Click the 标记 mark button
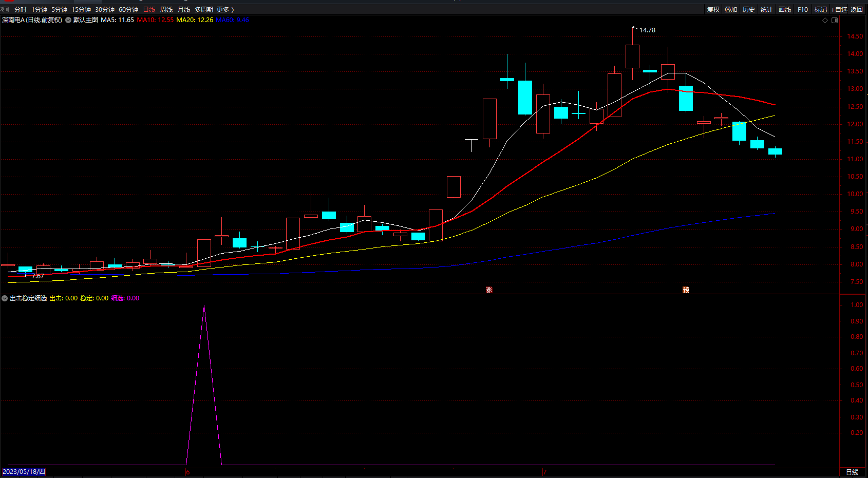This screenshot has width=868, height=478. 821,10
